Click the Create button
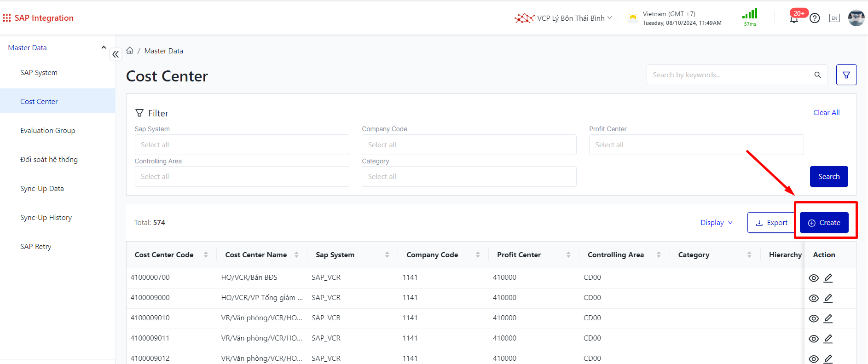 824,223
